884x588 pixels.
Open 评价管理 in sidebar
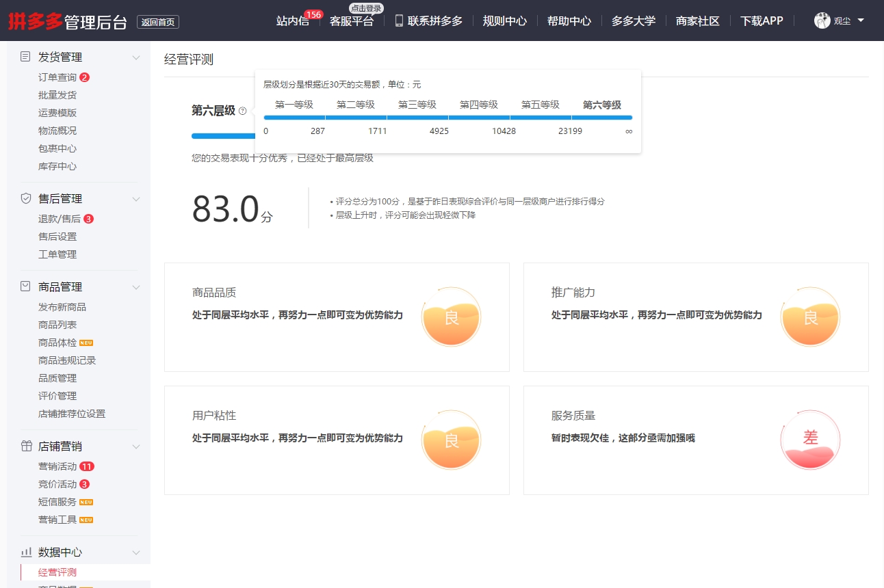point(57,396)
